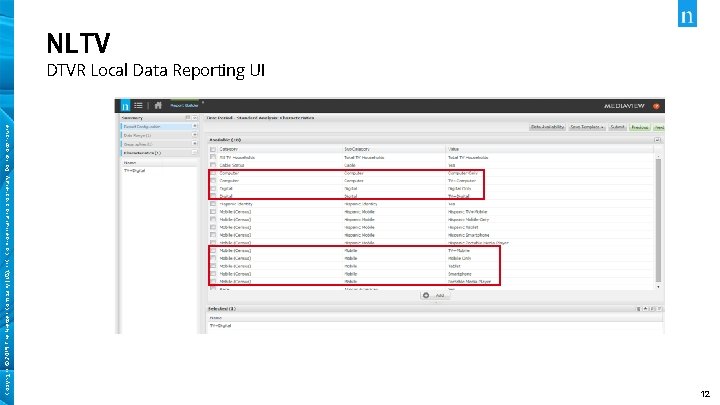Check the box for the TV+Computer row
Screen dimensions: 720x405
(x=213, y=180)
